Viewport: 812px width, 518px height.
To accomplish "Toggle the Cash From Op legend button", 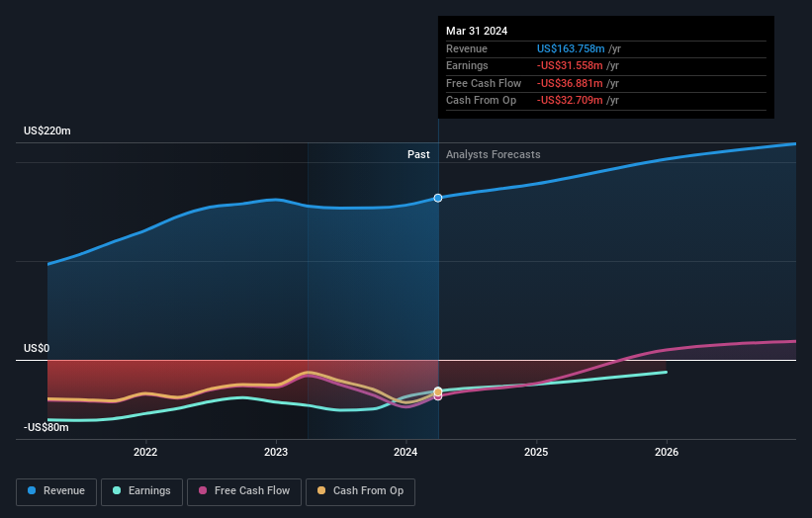I will [360, 491].
